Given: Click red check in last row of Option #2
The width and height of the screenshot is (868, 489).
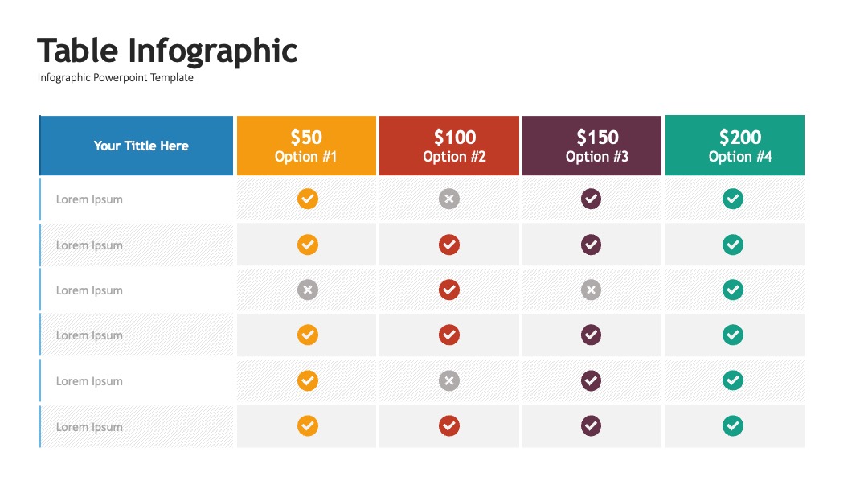Looking at the screenshot, I should click(x=449, y=426).
